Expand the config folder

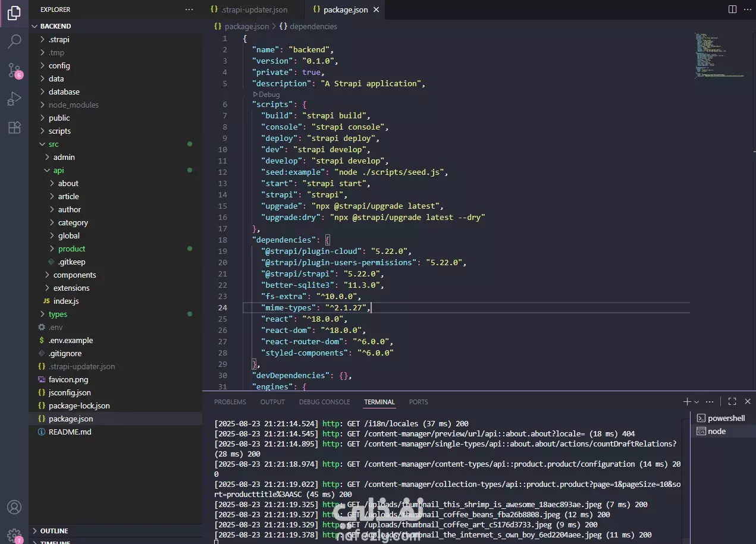click(x=115, y=65)
